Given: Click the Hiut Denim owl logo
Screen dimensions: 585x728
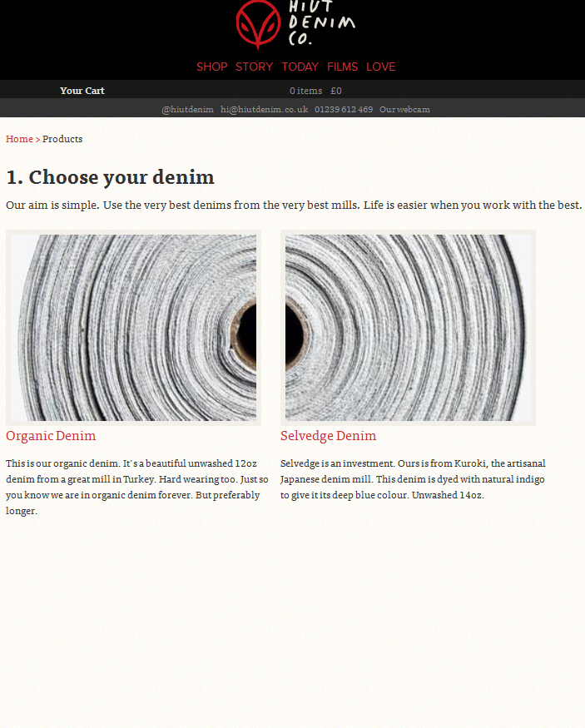Looking at the screenshot, I should 258,23.
